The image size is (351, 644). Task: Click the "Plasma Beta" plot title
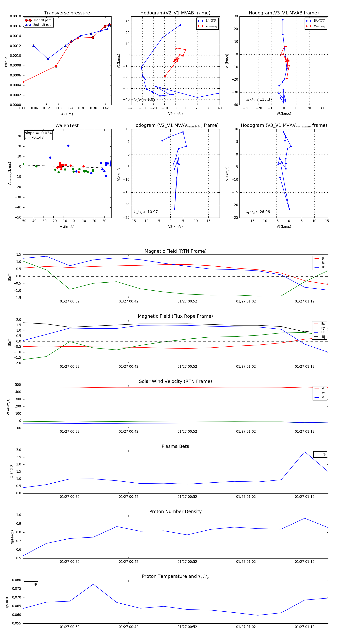point(175,446)
